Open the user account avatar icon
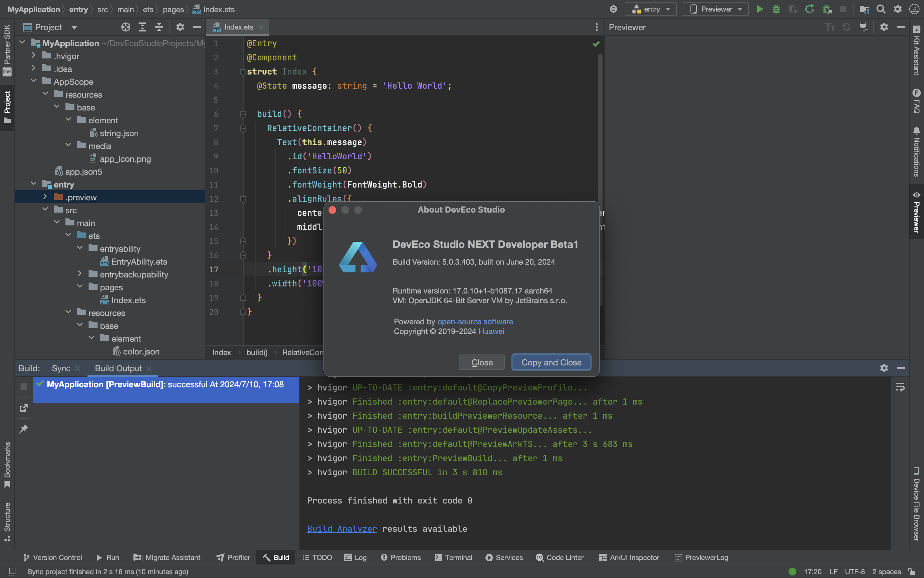This screenshot has height=578, width=924. pyautogui.click(x=914, y=9)
